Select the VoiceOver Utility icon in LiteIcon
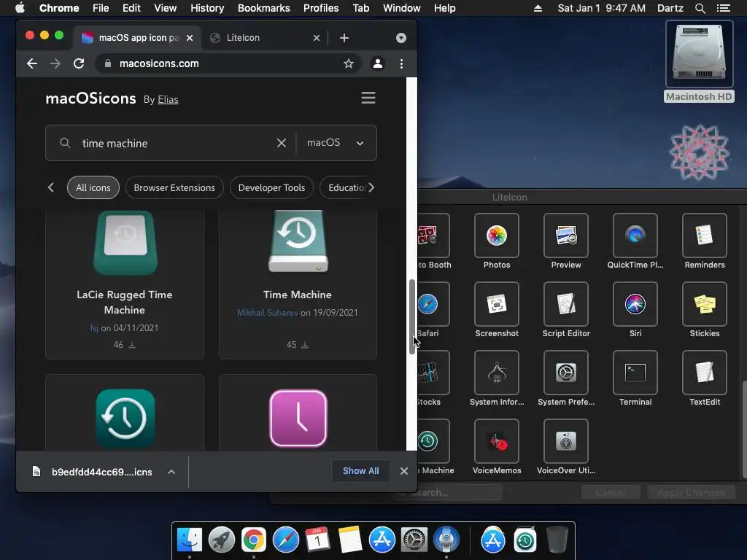Screen dimensions: 747x560 [566, 441]
